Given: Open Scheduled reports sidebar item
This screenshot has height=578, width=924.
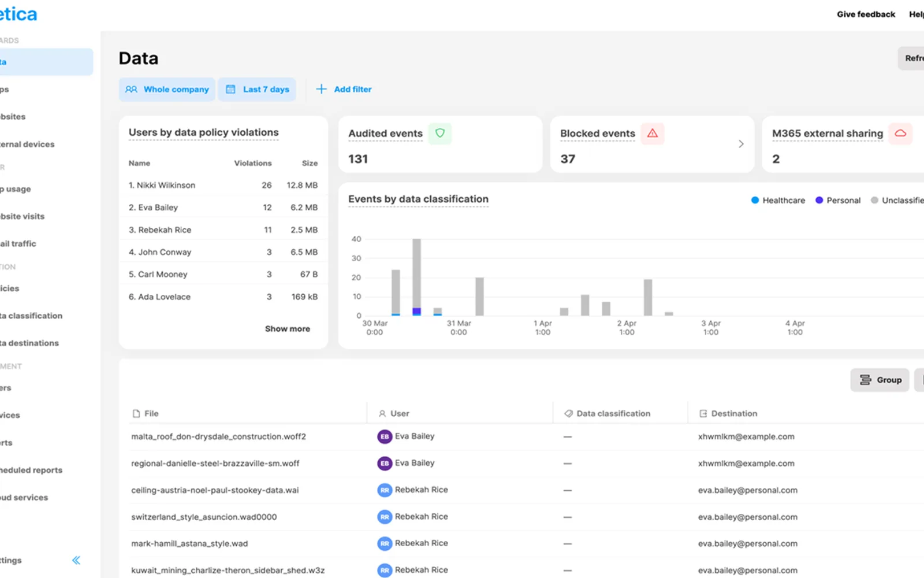Looking at the screenshot, I should (x=31, y=470).
